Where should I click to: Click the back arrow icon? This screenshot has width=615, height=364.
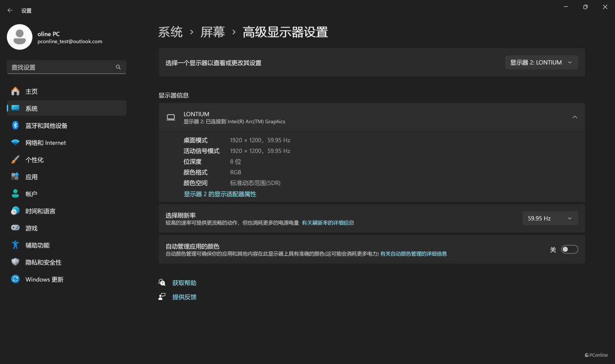click(10, 10)
